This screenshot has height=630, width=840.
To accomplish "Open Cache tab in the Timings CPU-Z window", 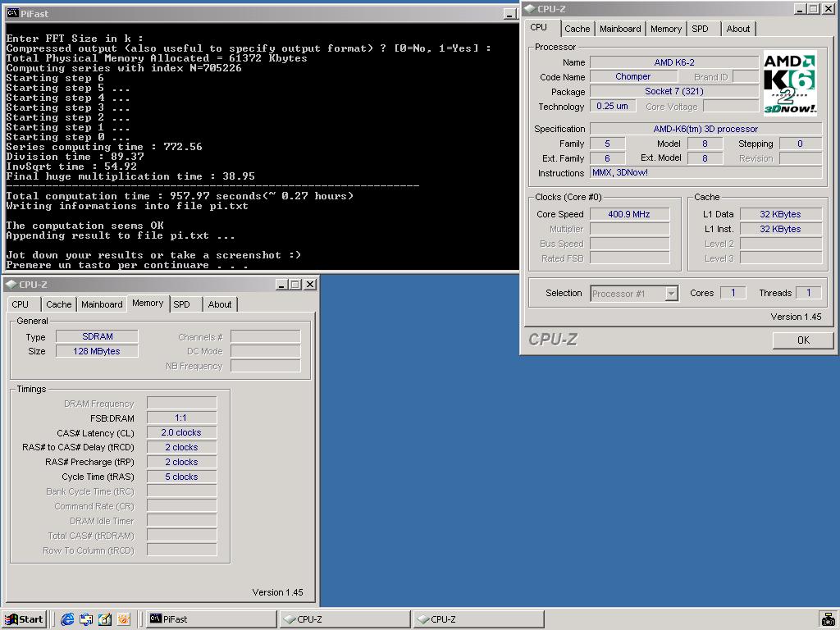I will [59, 304].
